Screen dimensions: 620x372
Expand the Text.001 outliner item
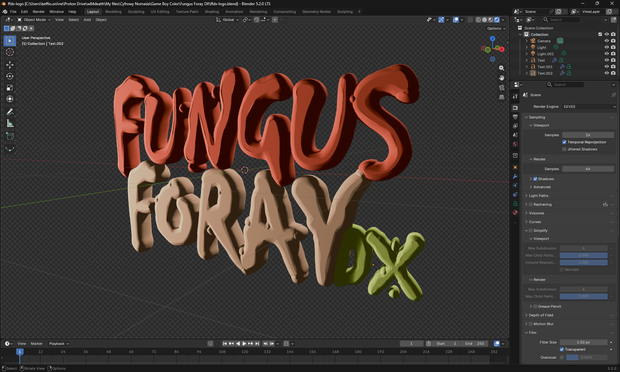click(x=527, y=67)
